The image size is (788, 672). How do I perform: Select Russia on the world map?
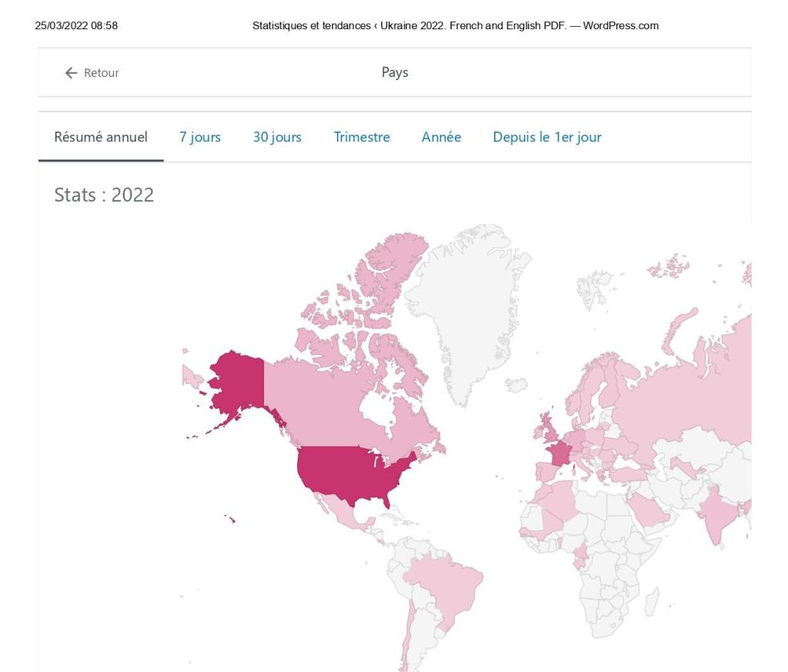coord(685,400)
